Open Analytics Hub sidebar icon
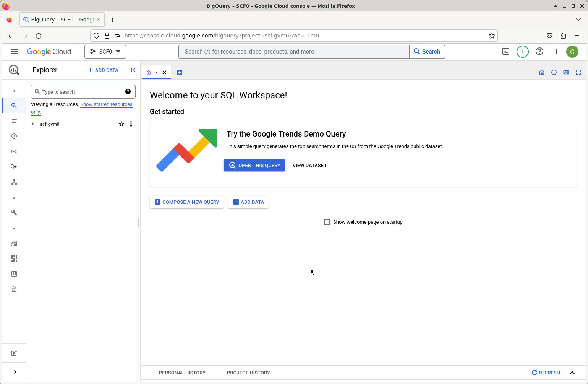 (x=14, y=151)
